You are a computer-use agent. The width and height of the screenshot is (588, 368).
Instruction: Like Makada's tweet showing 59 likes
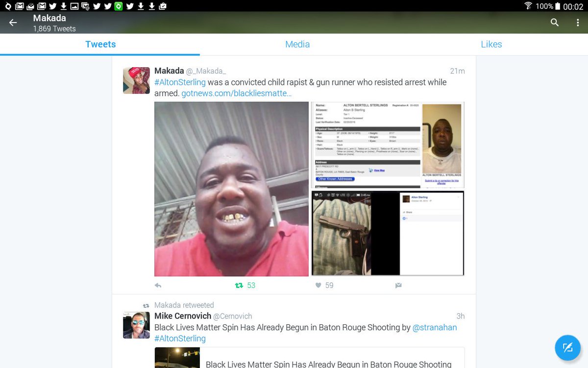(x=318, y=285)
